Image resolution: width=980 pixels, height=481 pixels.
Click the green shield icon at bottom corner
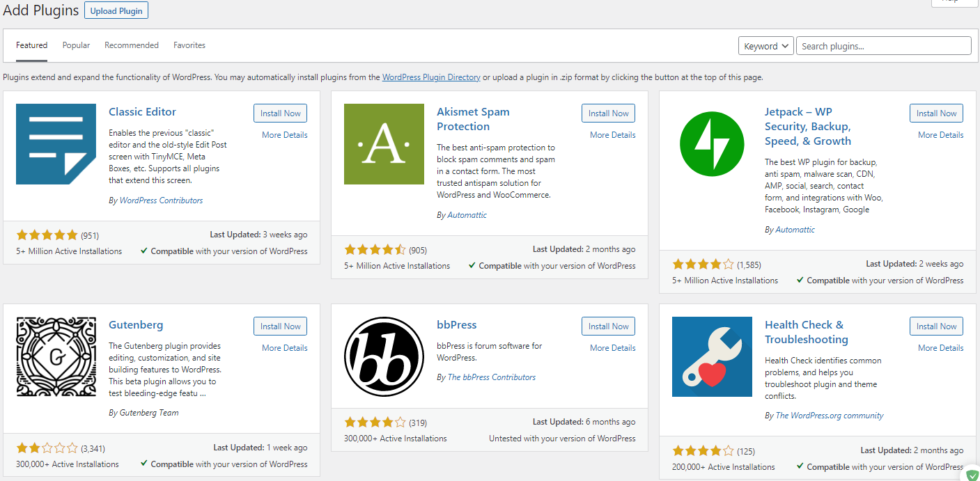[973, 475]
